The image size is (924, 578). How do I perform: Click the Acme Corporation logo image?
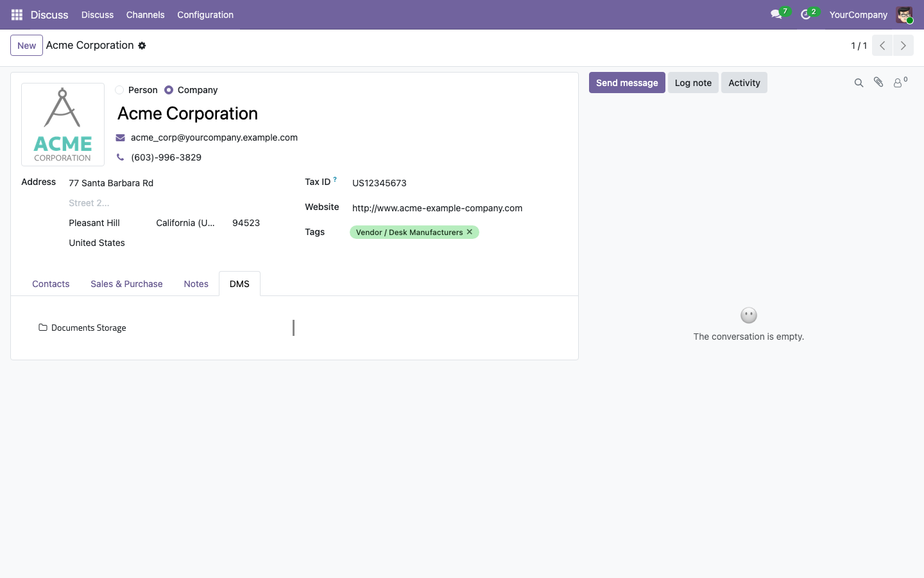pos(63,125)
